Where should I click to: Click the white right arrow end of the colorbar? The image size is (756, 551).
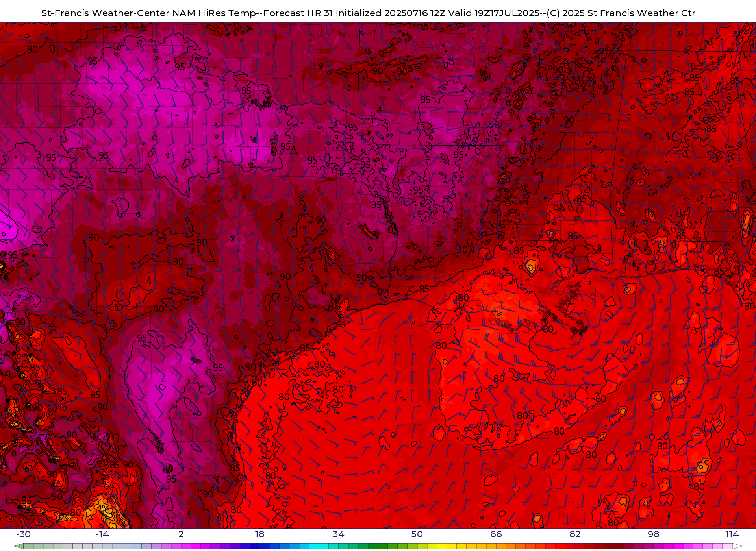point(737,546)
